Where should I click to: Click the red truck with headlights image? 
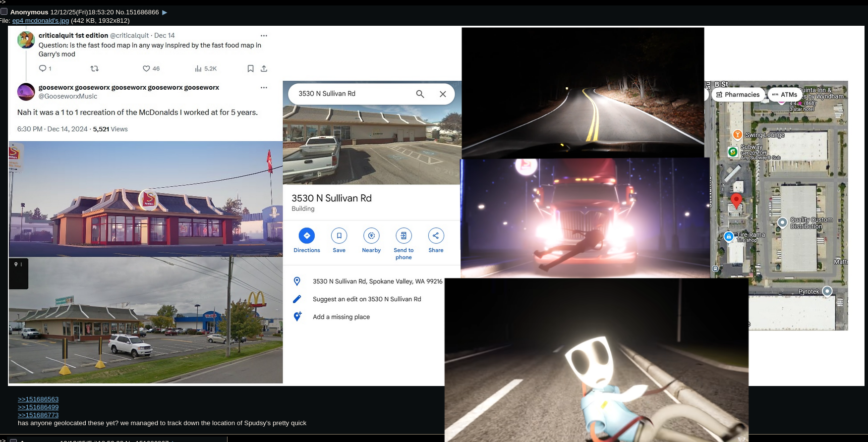point(585,218)
